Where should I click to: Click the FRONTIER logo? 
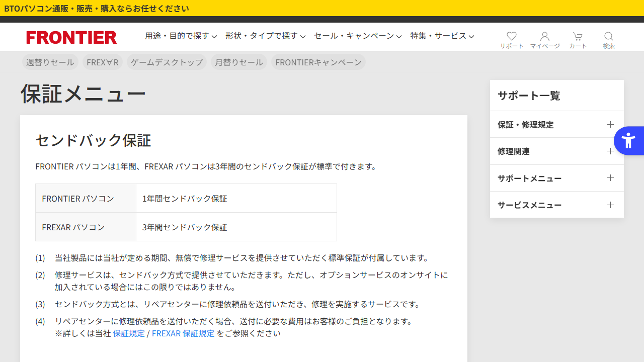71,37
